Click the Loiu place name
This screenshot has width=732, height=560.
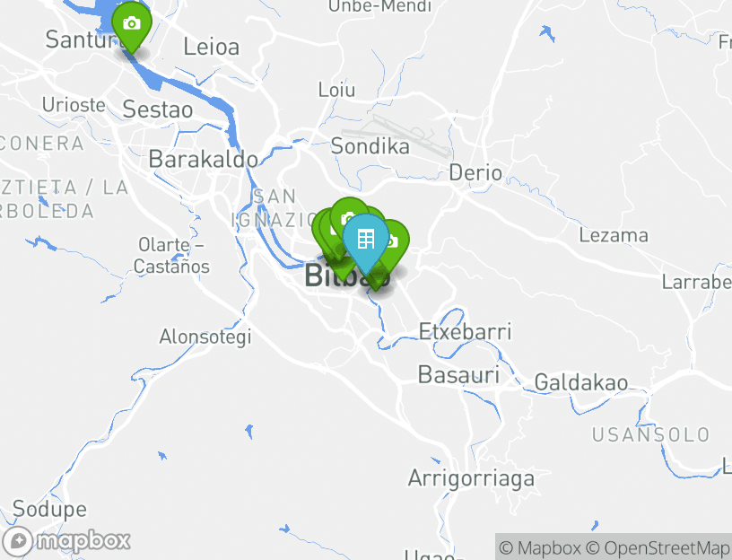coord(336,90)
